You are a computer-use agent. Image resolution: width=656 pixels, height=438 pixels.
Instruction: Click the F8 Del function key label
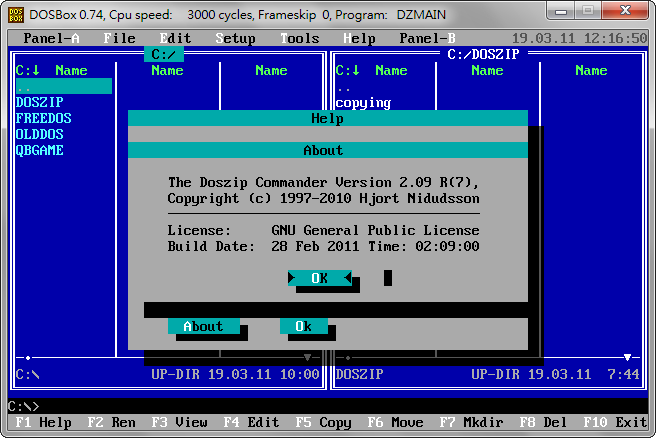[x=543, y=423]
